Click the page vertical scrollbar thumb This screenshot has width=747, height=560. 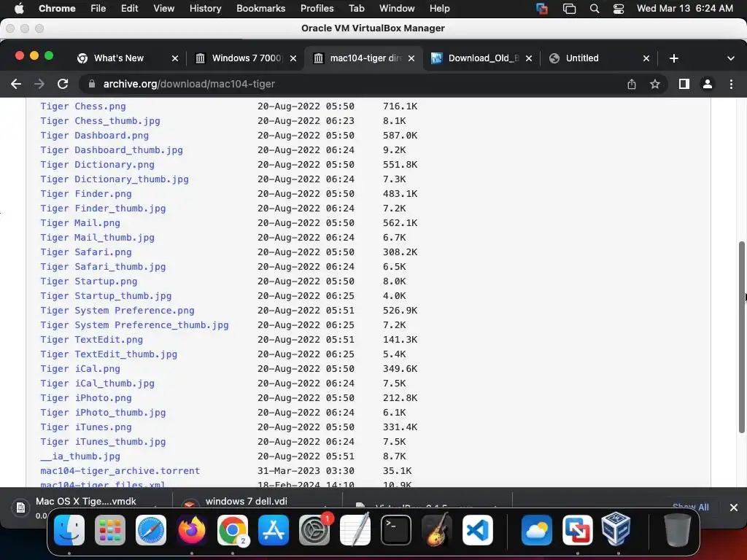tap(741, 337)
